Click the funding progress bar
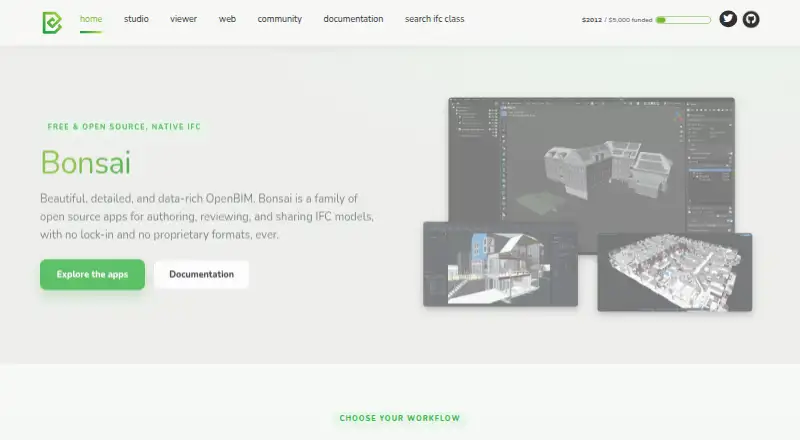800x440 pixels. [683, 20]
